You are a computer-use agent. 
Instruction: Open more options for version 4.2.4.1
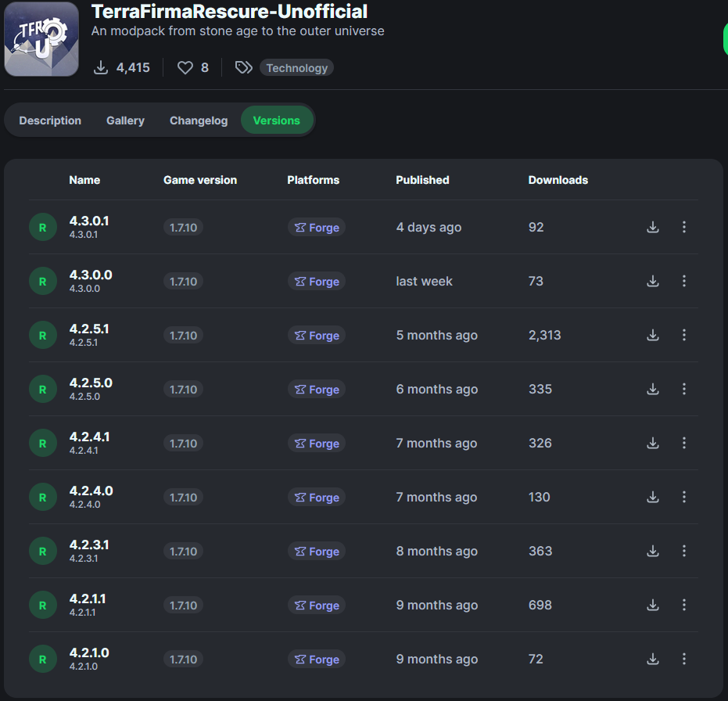point(684,443)
